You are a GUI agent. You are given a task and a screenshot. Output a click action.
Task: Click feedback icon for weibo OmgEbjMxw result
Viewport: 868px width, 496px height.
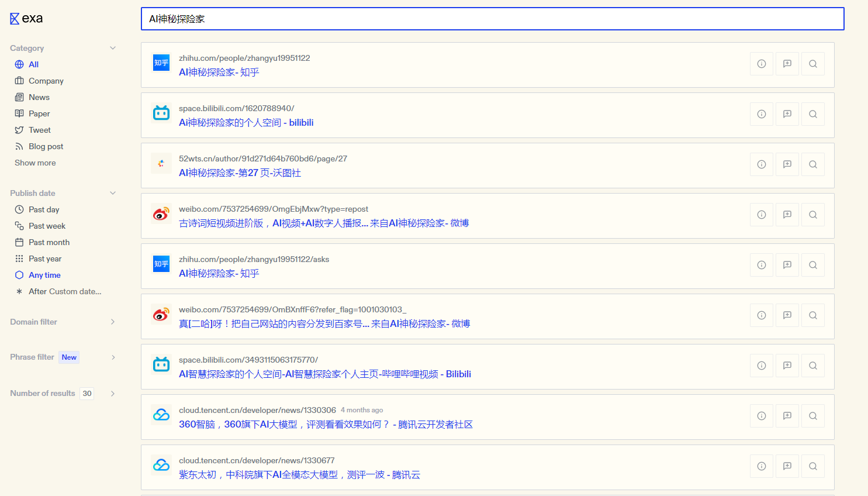[x=787, y=215]
